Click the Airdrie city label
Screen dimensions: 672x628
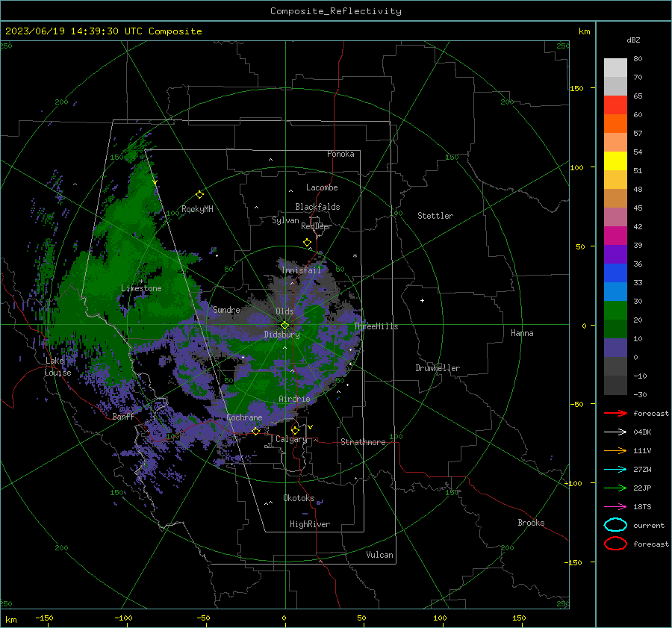click(294, 399)
